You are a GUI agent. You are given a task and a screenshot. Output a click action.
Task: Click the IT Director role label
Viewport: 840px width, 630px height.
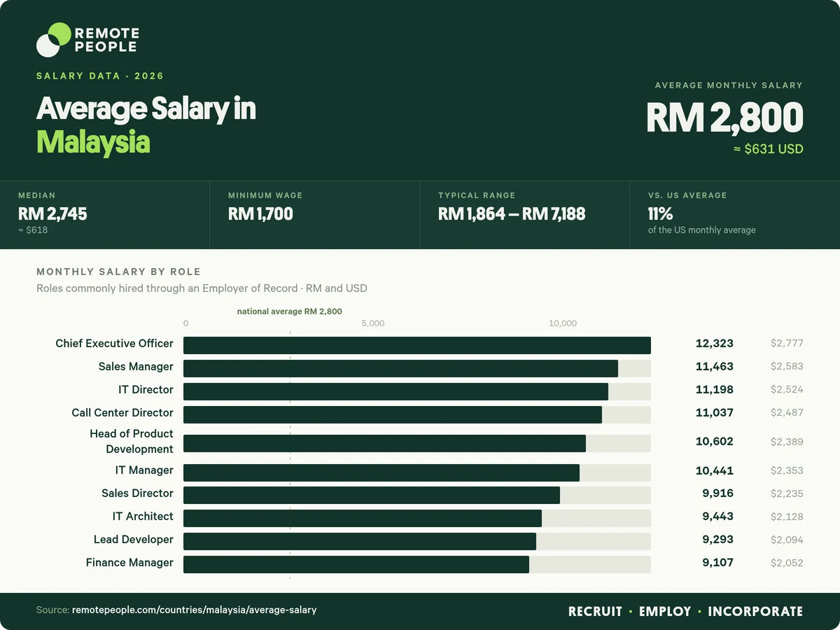pos(146,390)
